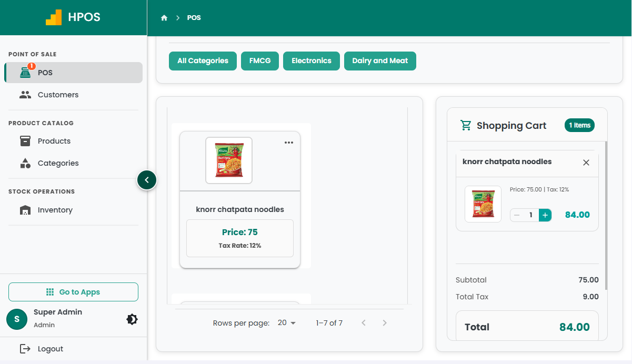The width and height of the screenshot is (632, 364).
Task: Increase cart quantity with plus button
Action: [x=545, y=215]
